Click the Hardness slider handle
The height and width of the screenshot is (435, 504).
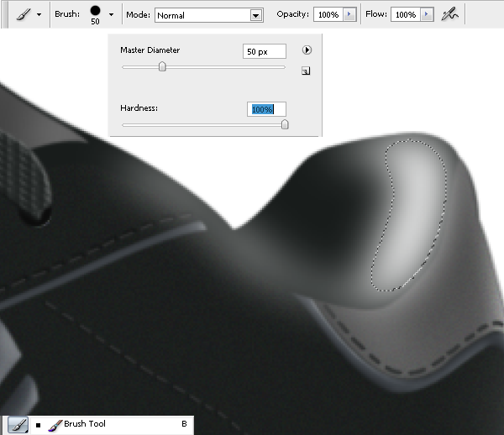coord(285,124)
